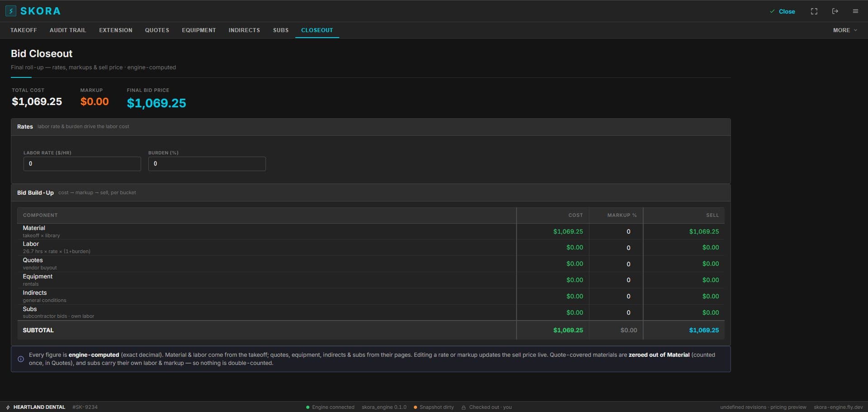Open the EQUIPMENT tab

coord(199,30)
